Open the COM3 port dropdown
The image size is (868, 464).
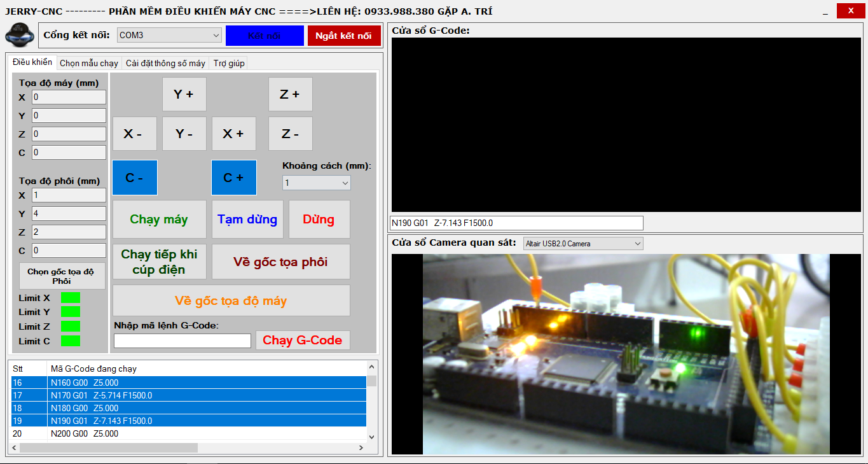pyautogui.click(x=169, y=36)
